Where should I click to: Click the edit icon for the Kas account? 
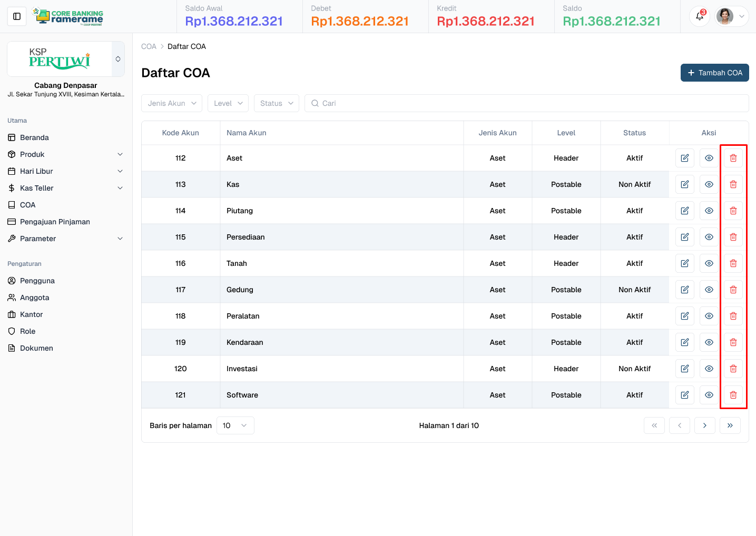[684, 184]
